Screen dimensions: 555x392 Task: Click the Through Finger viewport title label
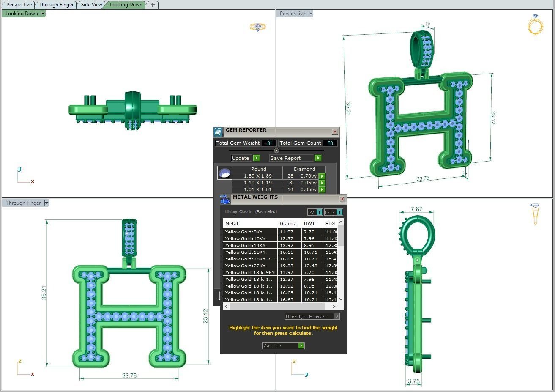[x=23, y=203]
